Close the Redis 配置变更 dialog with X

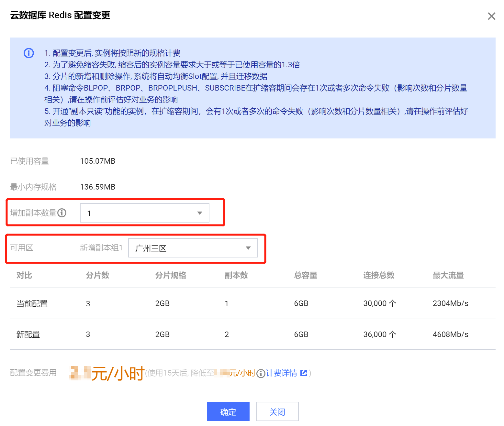pos(491,16)
